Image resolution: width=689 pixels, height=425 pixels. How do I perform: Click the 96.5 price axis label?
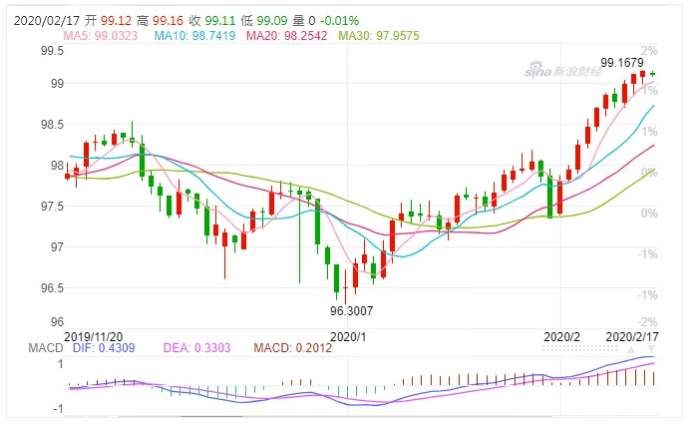click(x=52, y=288)
